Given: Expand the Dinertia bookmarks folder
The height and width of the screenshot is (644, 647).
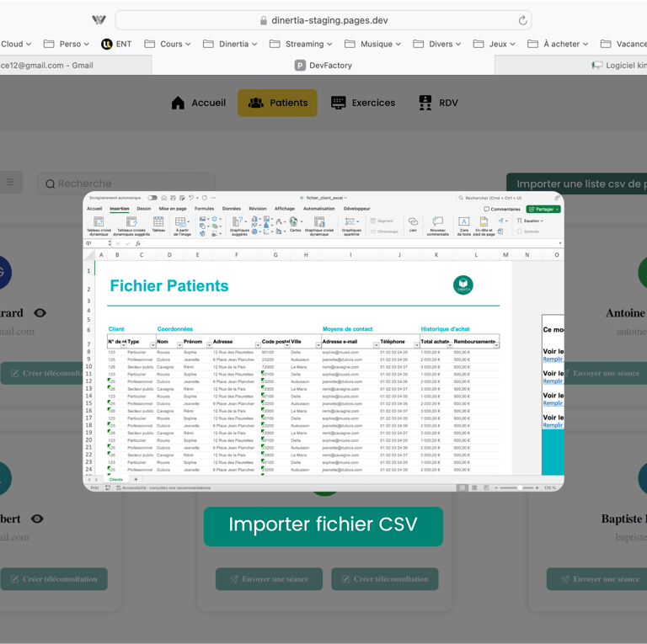Looking at the screenshot, I should 230,44.
